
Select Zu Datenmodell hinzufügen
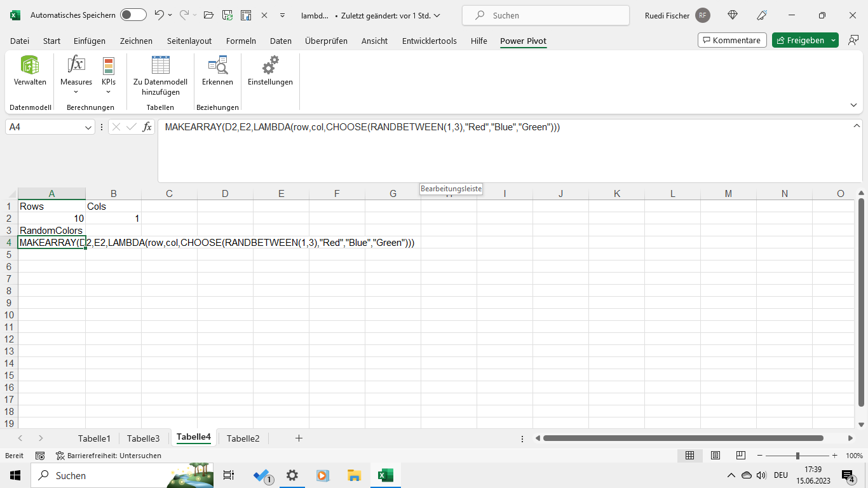(x=160, y=72)
